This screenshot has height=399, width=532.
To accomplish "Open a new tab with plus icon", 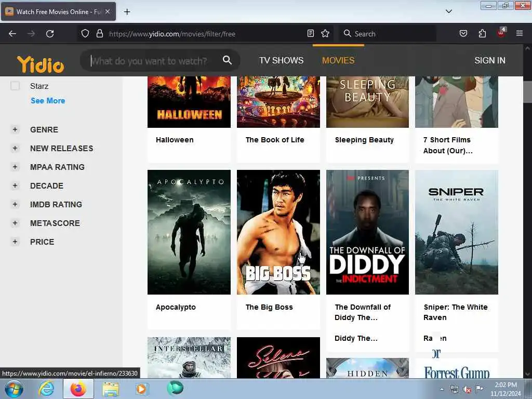I will click(x=127, y=12).
